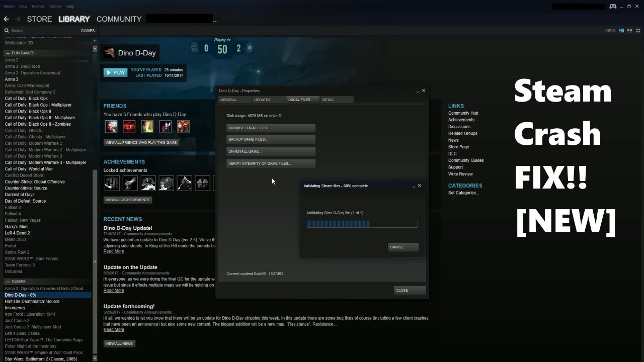Collapse the GAMES category in sidebar
Viewport: 644px width, 362px height.
coord(8,282)
